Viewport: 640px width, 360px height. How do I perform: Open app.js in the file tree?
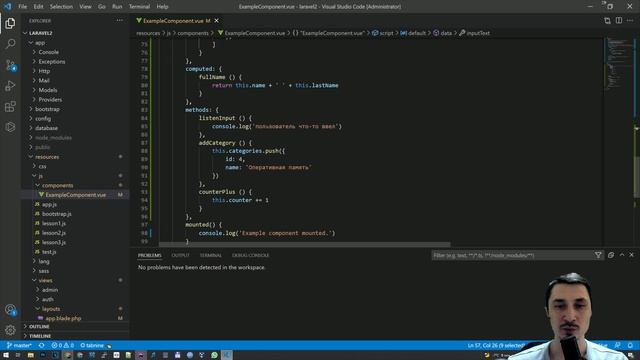49,204
